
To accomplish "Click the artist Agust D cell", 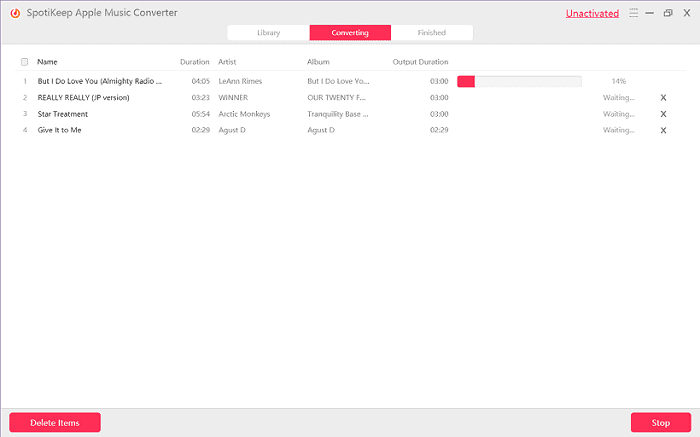I will 232,130.
